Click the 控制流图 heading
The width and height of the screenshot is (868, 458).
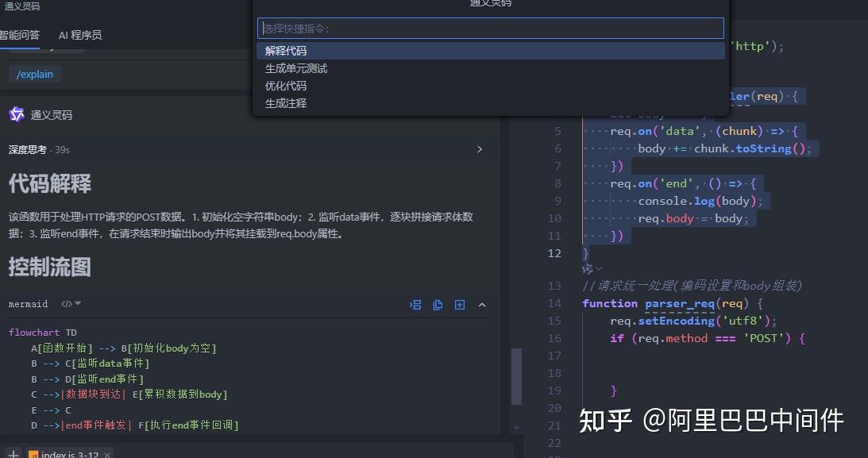click(x=50, y=267)
